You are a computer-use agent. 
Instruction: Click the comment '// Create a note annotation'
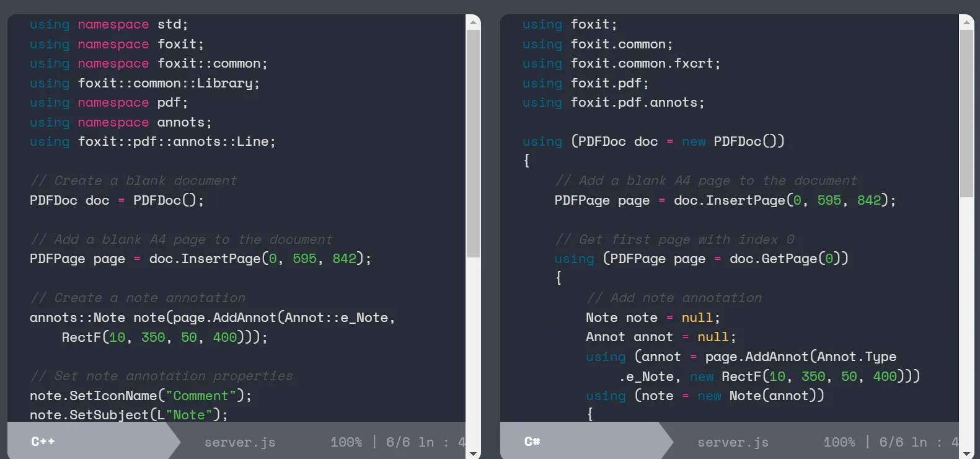point(138,298)
